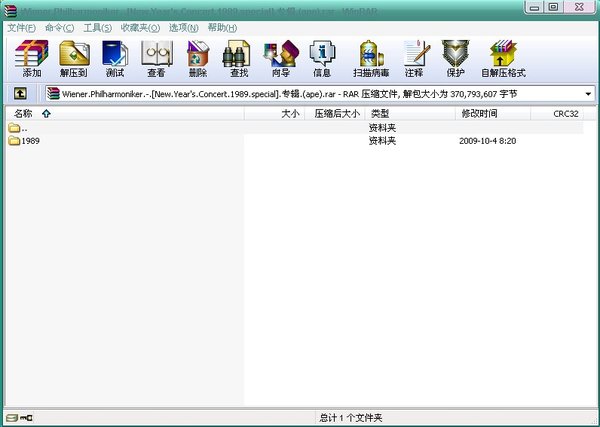The height and width of the screenshot is (427, 600).
Task: Select the parent ".." folder icon
Action: tap(14, 127)
